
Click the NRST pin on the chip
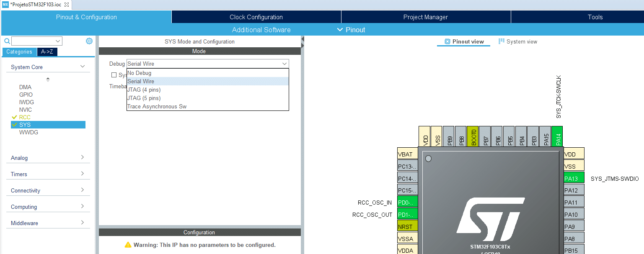[408, 226]
